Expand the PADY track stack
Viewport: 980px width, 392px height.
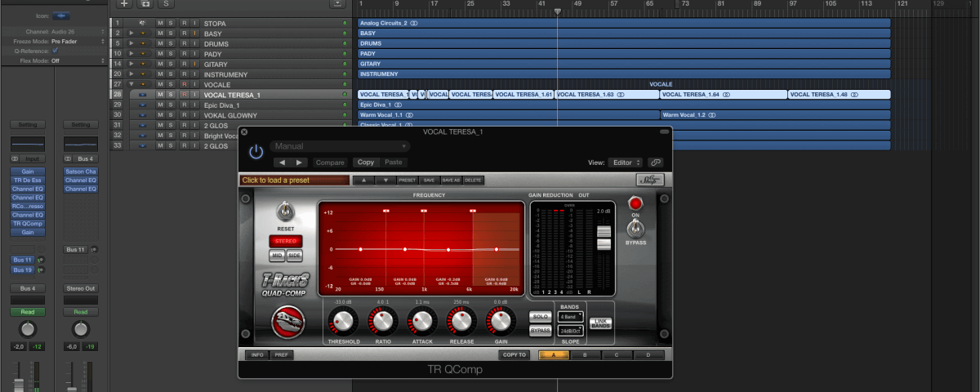click(131, 54)
